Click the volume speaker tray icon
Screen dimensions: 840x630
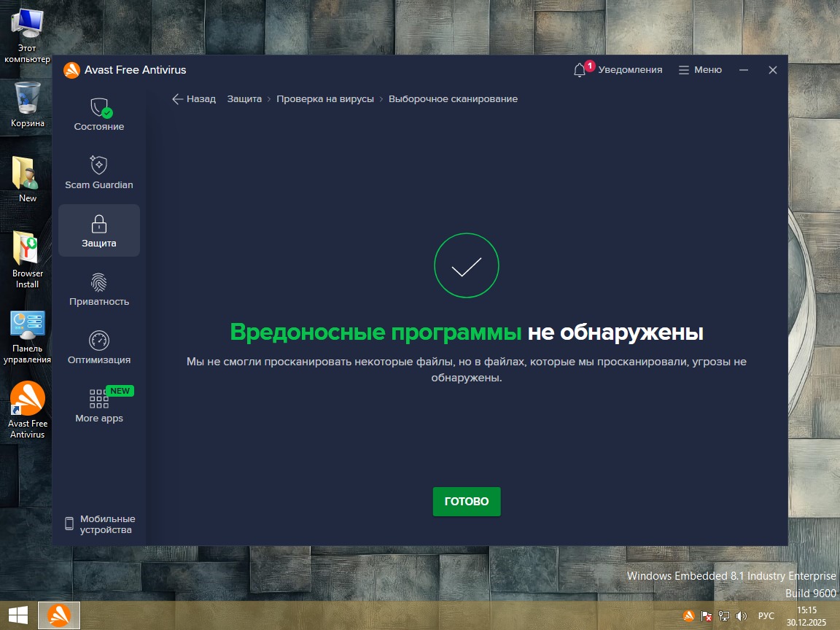click(742, 616)
